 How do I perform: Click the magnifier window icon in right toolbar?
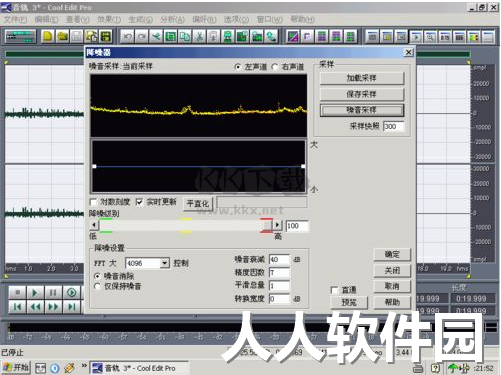point(430,37)
